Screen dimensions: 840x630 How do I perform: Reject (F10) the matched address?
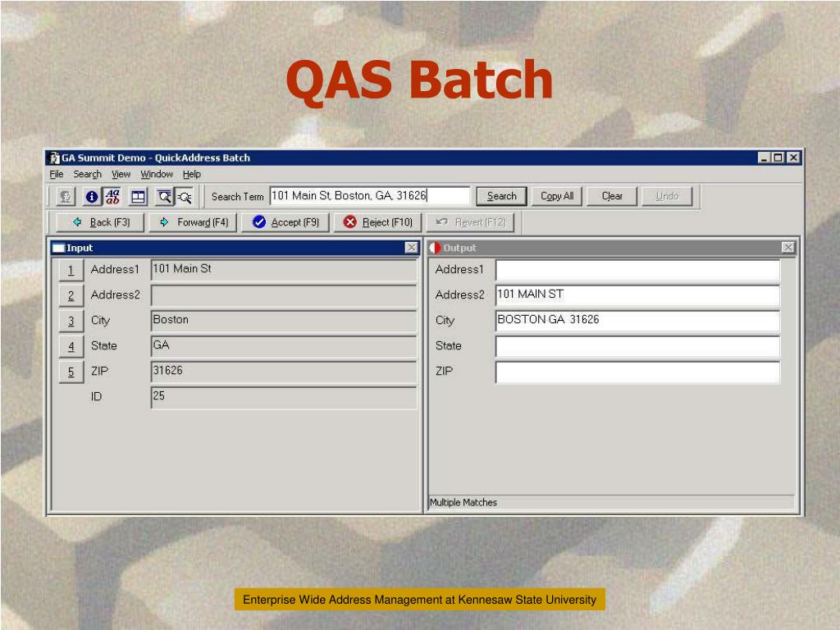tap(378, 222)
